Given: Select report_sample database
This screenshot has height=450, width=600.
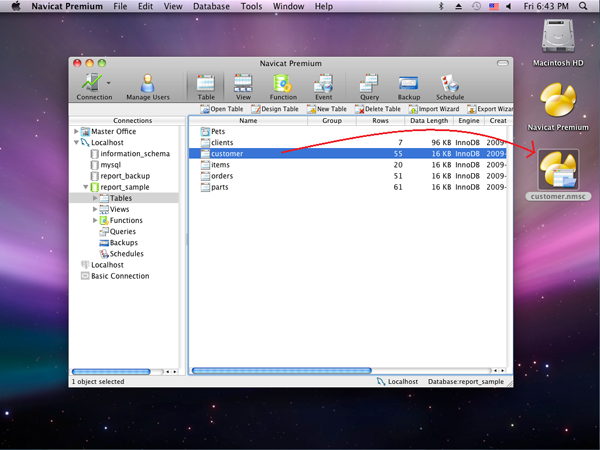Looking at the screenshot, I should pos(120,187).
